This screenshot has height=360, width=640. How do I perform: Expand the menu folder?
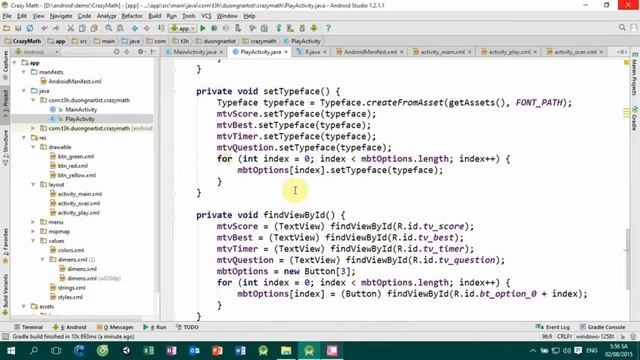(33, 222)
